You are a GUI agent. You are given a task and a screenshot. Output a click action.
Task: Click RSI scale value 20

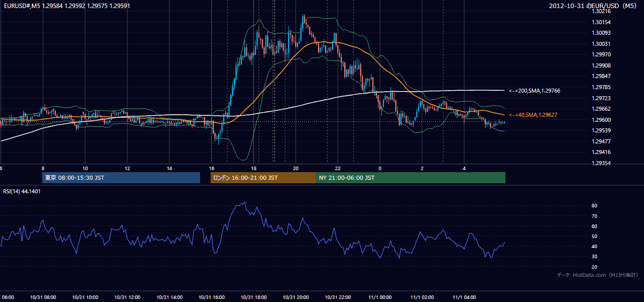coord(595,267)
